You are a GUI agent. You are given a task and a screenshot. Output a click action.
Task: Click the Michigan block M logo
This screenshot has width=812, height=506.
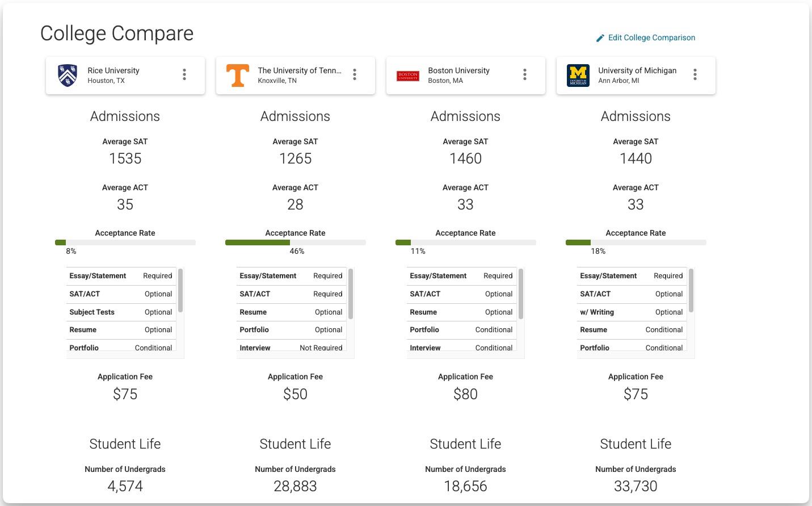coord(578,76)
